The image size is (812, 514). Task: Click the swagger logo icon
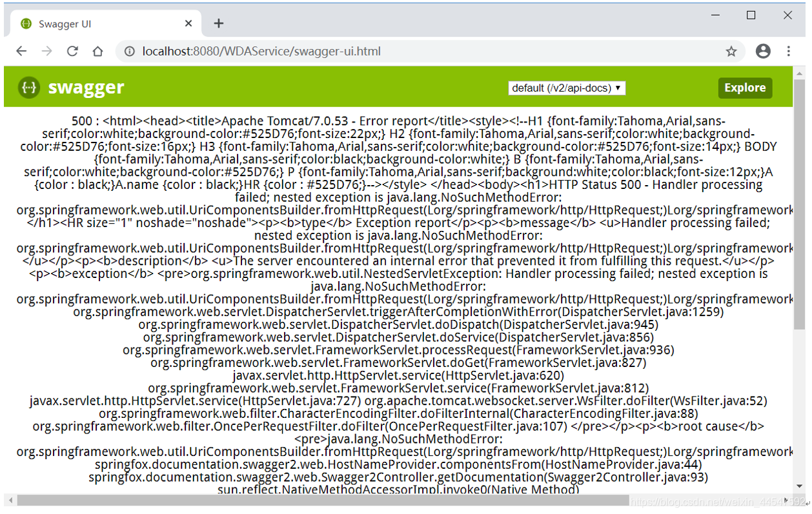(x=28, y=88)
